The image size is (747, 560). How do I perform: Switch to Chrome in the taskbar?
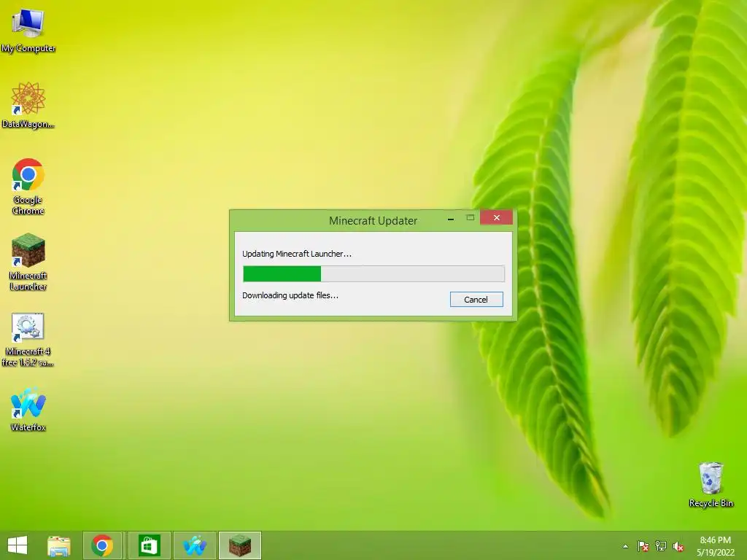[103, 545]
